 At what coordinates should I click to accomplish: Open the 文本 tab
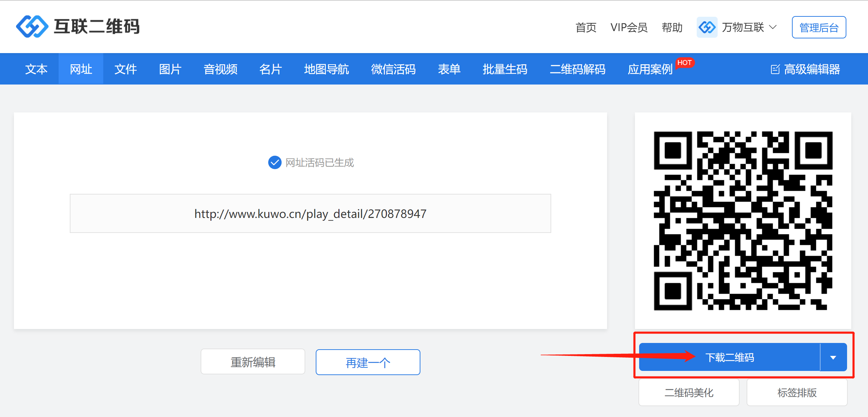pyautogui.click(x=36, y=69)
